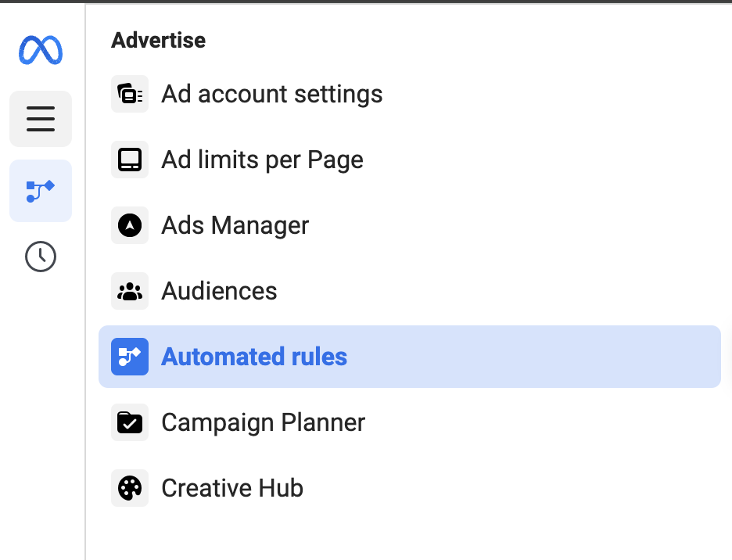The height and width of the screenshot is (560, 732).
Task: Open Ad account settings
Action: (271, 94)
